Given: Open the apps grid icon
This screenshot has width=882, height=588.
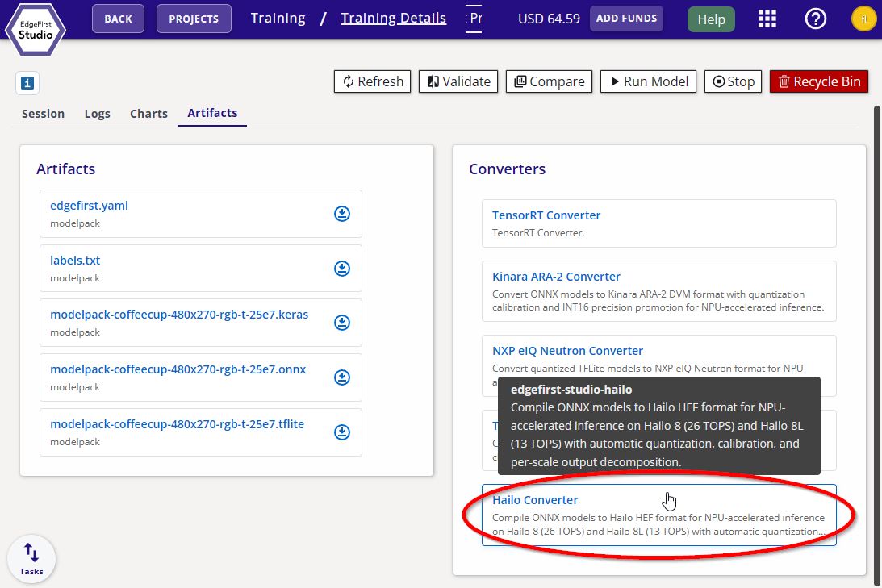Looking at the screenshot, I should (x=767, y=19).
